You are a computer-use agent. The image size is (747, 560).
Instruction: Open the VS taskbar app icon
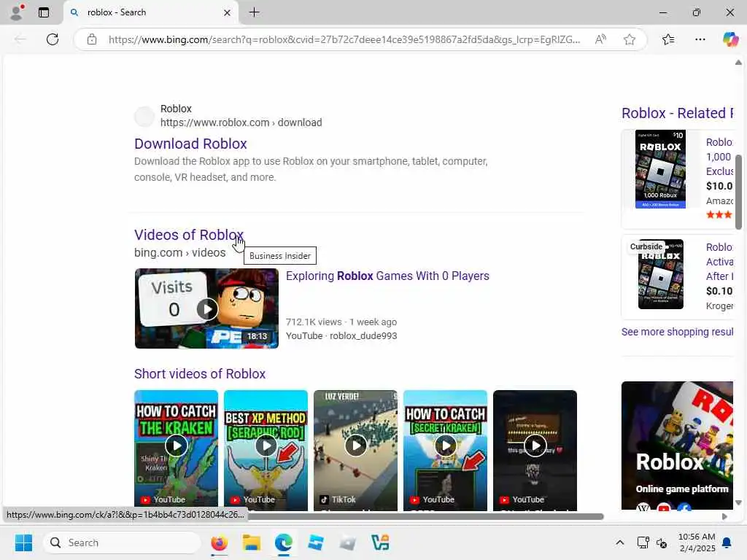click(380, 542)
